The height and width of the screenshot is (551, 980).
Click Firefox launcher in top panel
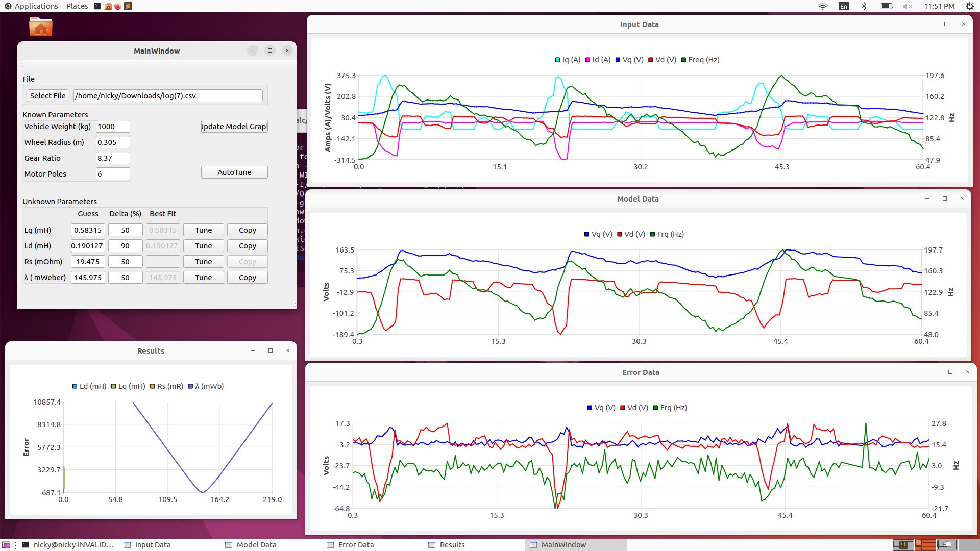tap(118, 6)
